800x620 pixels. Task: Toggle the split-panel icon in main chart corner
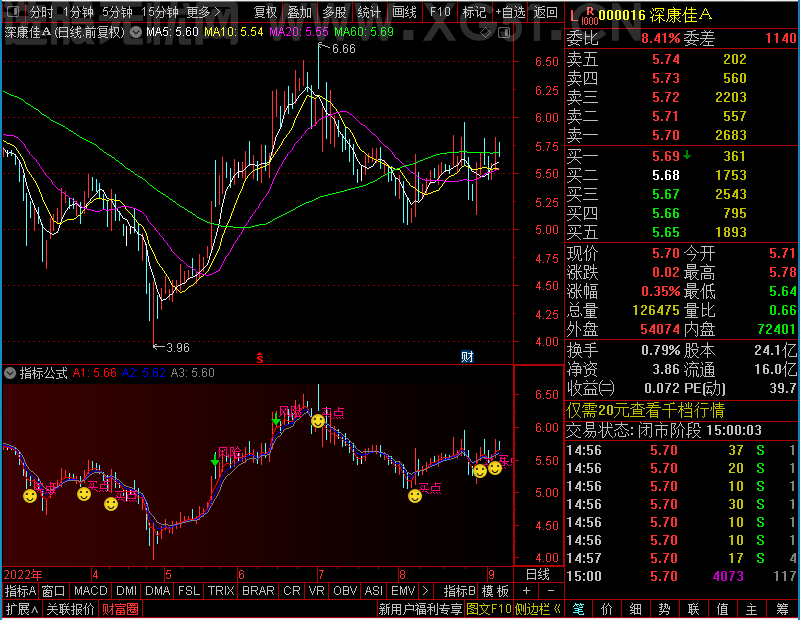click(x=504, y=33)
